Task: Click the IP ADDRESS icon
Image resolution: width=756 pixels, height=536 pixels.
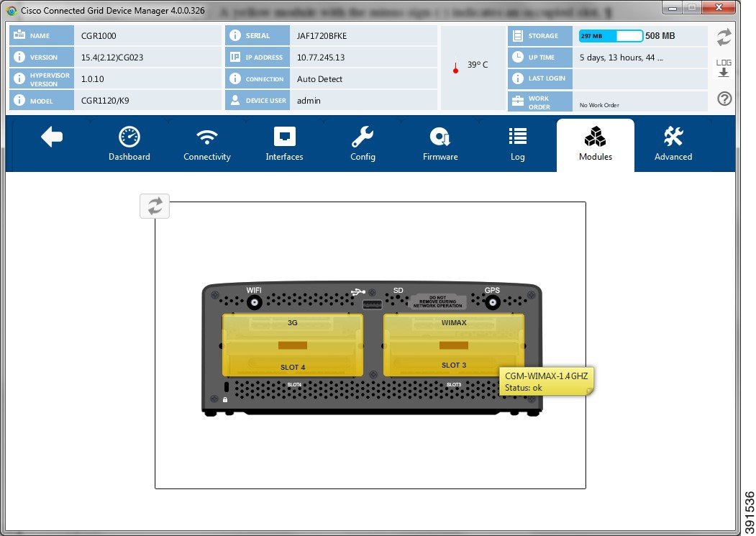Action: 234,57
